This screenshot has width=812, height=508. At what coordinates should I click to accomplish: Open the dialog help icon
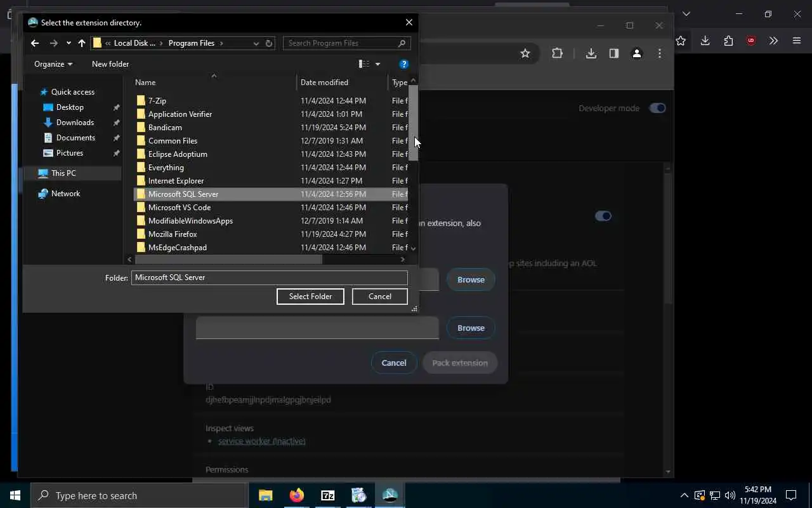pos(404,64)
